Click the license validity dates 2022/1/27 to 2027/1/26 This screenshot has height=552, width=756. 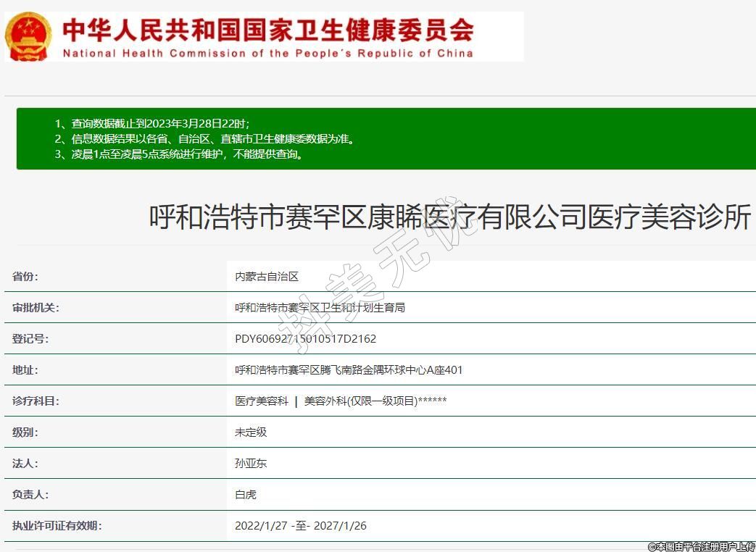[301, 526]
